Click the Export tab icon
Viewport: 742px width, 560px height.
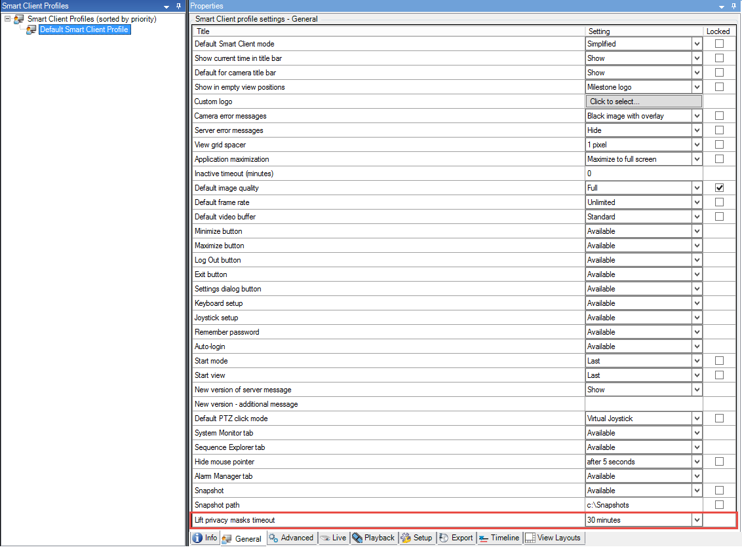tap(444, 538)
